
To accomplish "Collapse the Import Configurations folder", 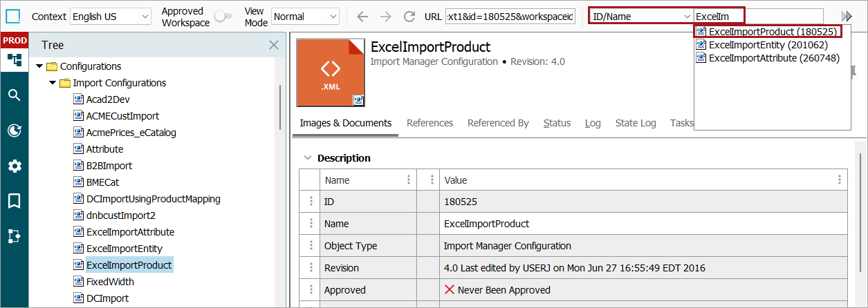I will (53, 83).
